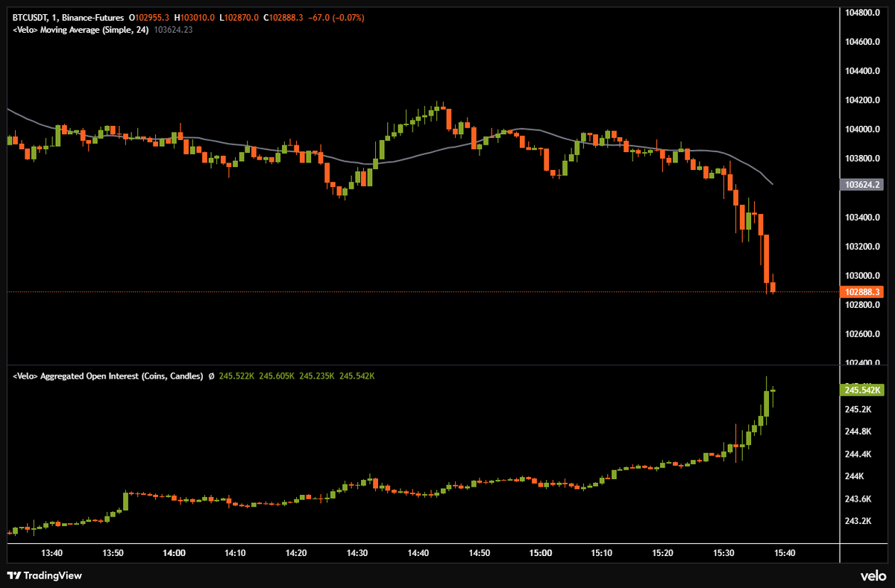Screen dimensions: 895x588
Task: Click the 104800.0 value on the price scale
Action: [864, 12]
